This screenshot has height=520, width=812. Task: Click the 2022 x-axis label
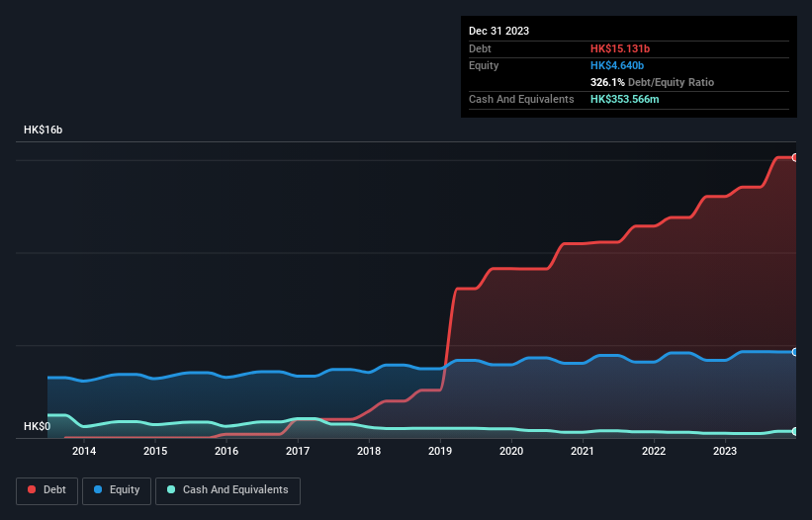tap(654, 451)
